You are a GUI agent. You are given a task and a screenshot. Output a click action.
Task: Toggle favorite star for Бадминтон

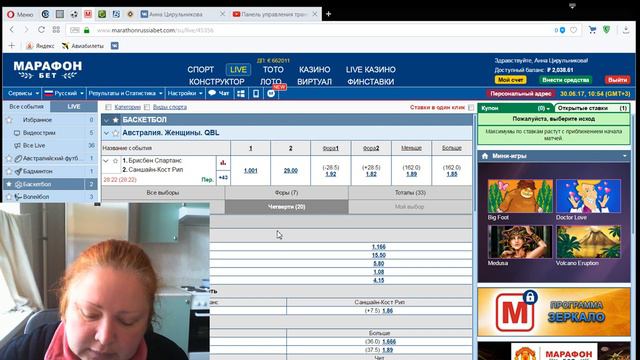(x=9, y=171)
